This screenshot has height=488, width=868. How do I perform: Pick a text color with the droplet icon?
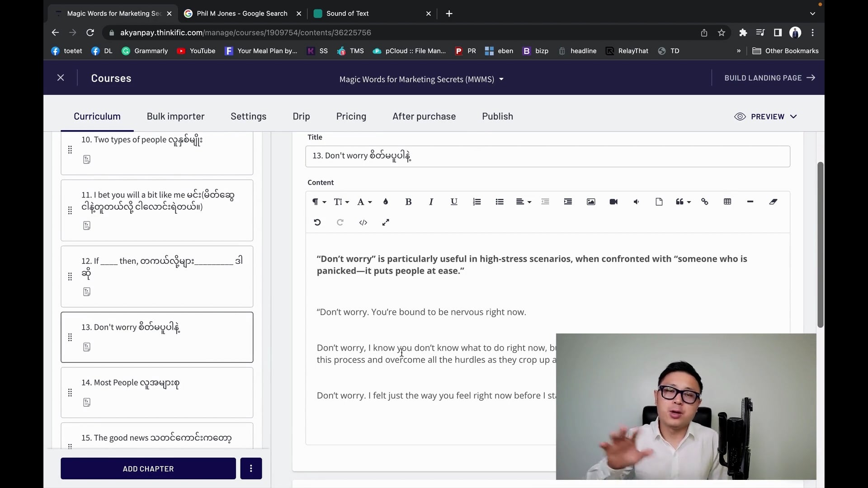(x=386, y=202)
